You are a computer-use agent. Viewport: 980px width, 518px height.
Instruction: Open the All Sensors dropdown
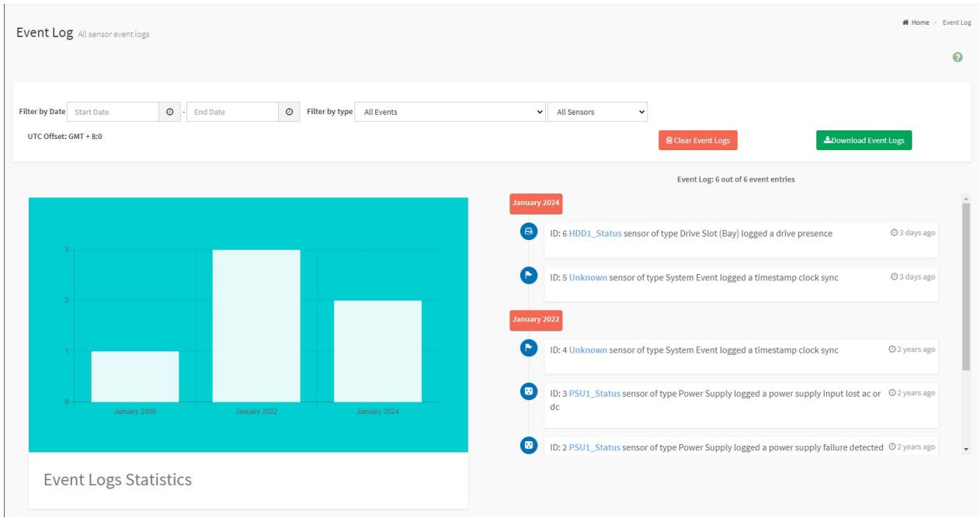[x=598, y=112]
